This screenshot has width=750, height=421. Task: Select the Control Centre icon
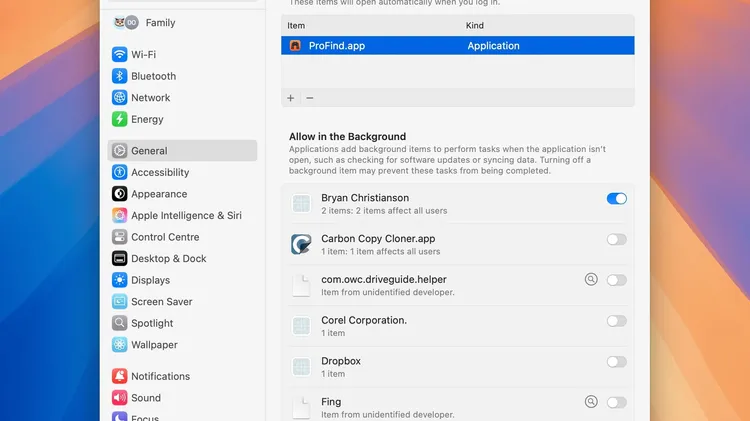point(120,237)
